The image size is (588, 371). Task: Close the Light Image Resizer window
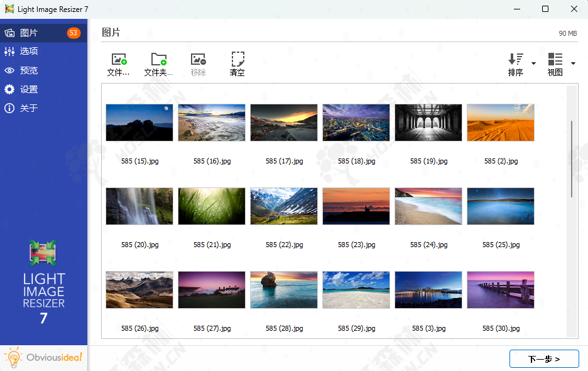tap(574, 9)
